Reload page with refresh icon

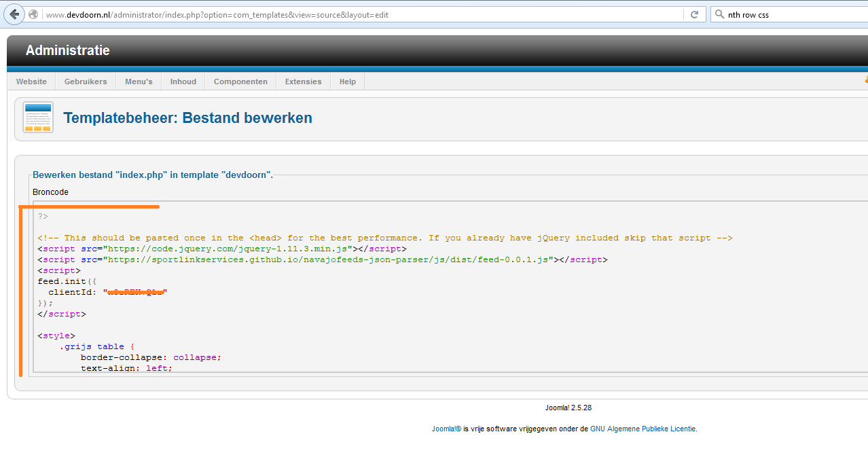694,14
